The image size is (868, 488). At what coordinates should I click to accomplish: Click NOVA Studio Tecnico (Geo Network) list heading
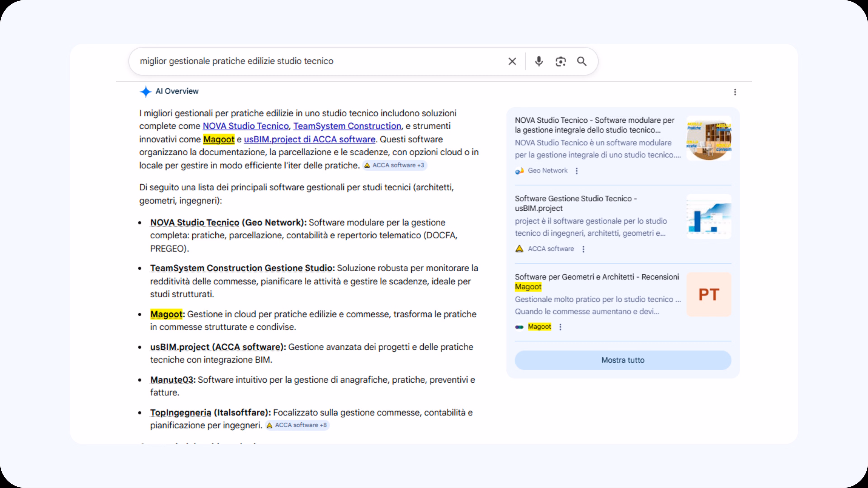[228, 223]
